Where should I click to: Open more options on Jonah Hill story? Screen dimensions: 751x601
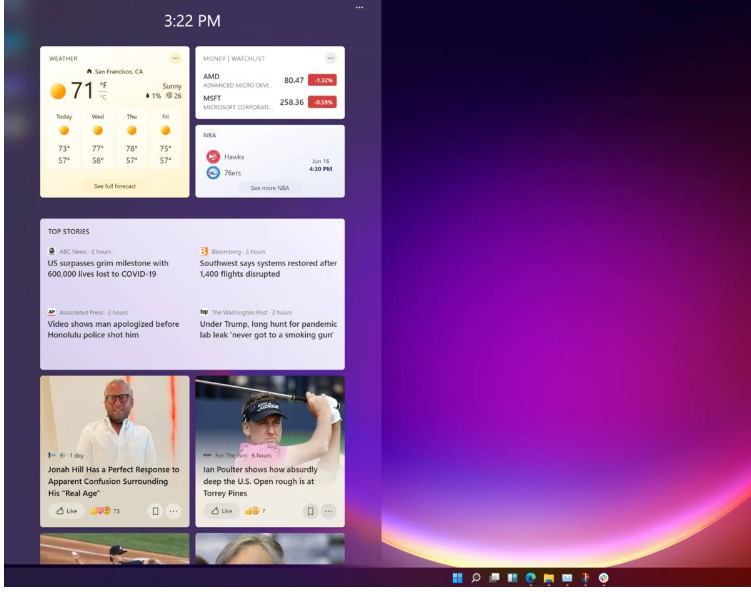point(173,511)
